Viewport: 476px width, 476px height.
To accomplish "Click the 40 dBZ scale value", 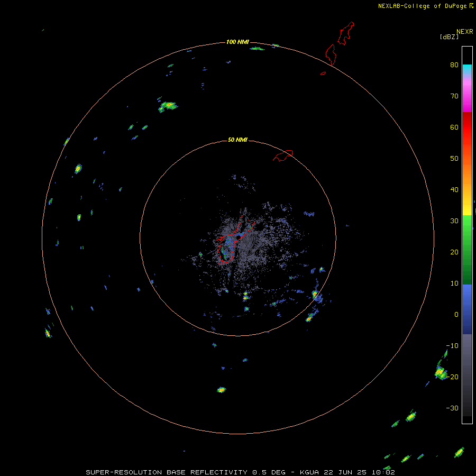I will [x=454, y=189].
